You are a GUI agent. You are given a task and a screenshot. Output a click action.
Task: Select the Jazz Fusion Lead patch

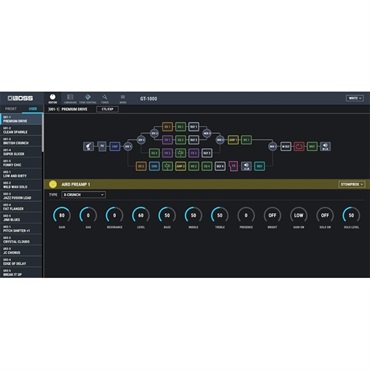21,196
